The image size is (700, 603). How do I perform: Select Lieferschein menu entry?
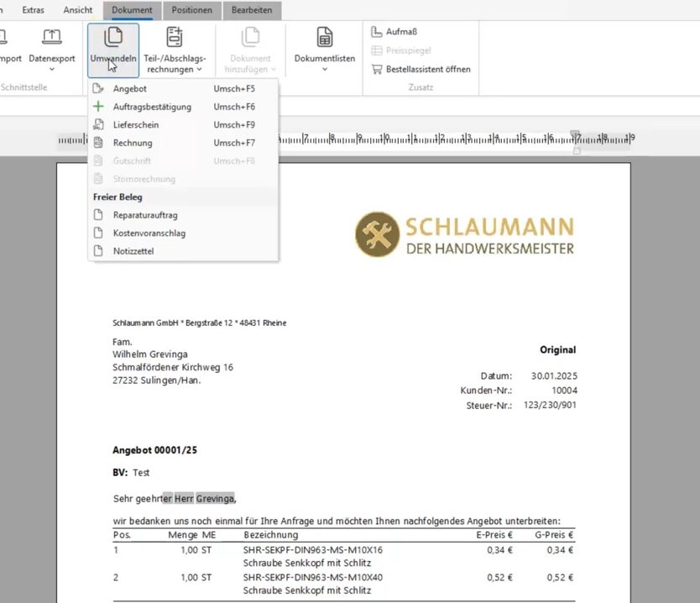(x=183, y=124)
